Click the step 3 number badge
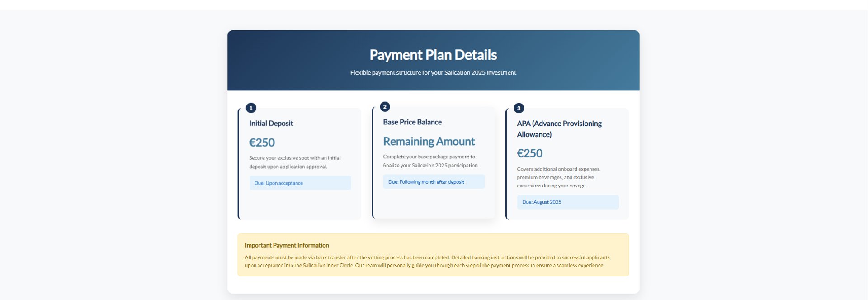Image resolution: width=868 pixels, height=300 pixels. pos(519,108)
